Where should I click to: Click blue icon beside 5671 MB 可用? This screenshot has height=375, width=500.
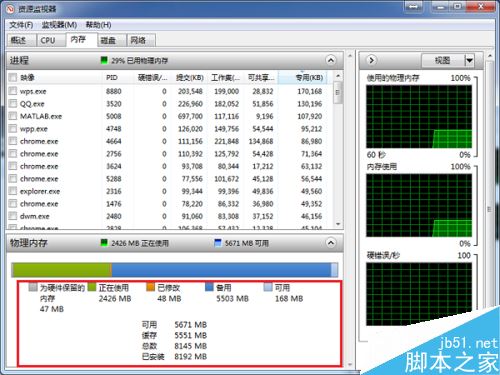tap(218, 243)
